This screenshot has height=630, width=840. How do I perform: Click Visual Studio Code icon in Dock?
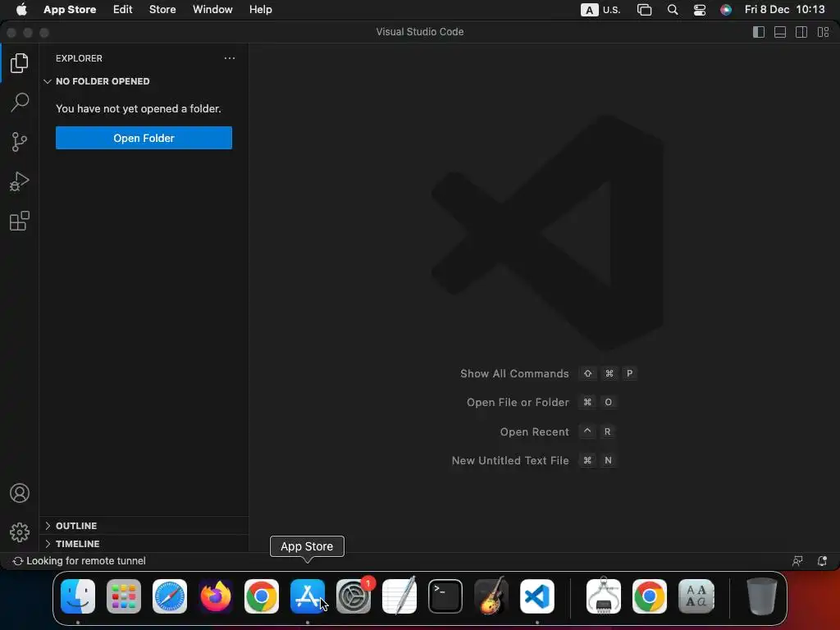[537, 596]
